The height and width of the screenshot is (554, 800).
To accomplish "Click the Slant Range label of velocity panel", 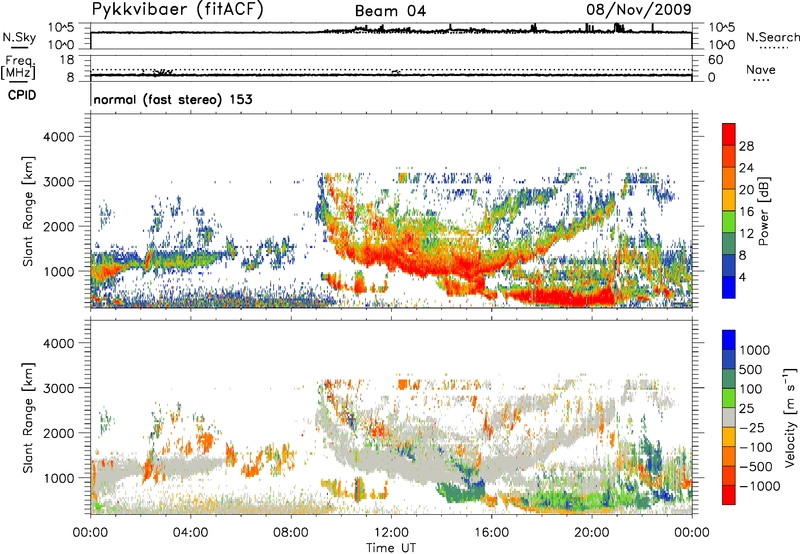I will coord(28,418).
